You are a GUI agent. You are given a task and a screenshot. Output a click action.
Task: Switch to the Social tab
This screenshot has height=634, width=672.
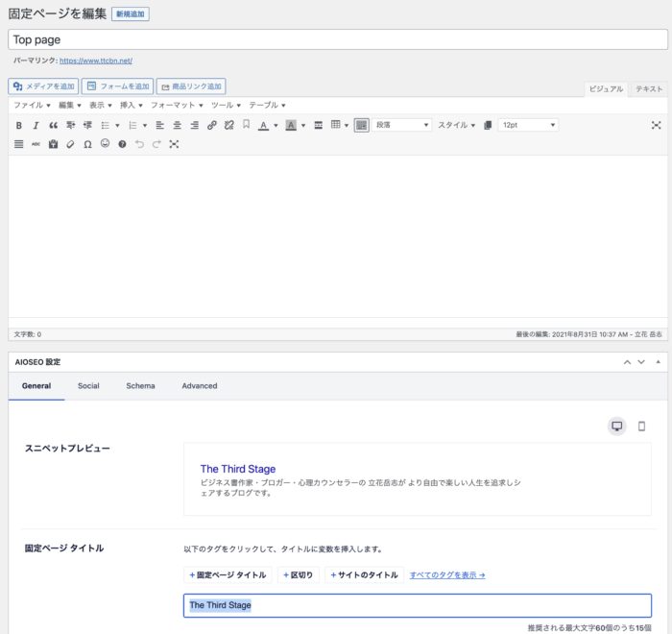(88, 386)
